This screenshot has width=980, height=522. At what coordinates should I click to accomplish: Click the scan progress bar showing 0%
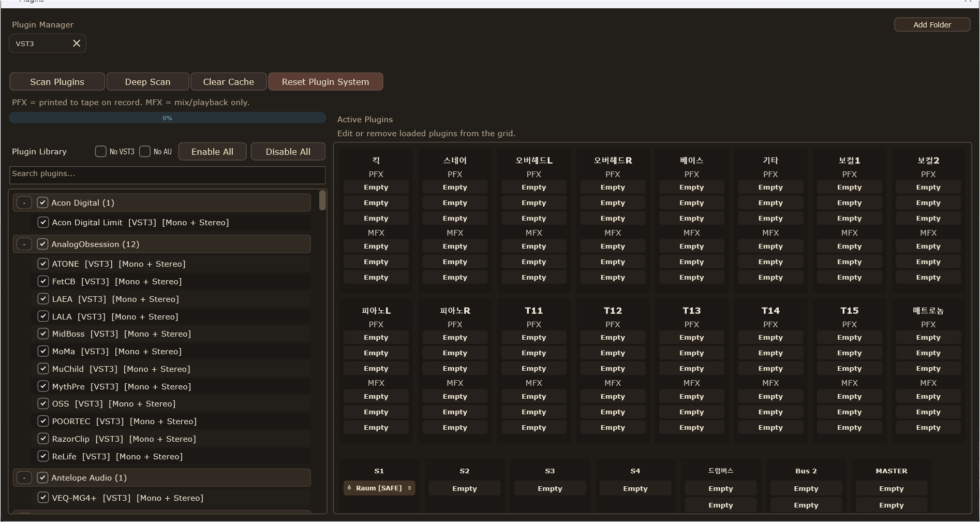(168, 118)
